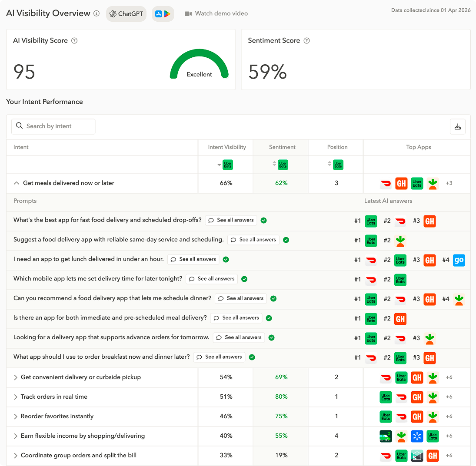The width and height of the screenshot is (476, 466).
Task: Show +3 more apps for Get meals delivered
Action: click(449, 183)
